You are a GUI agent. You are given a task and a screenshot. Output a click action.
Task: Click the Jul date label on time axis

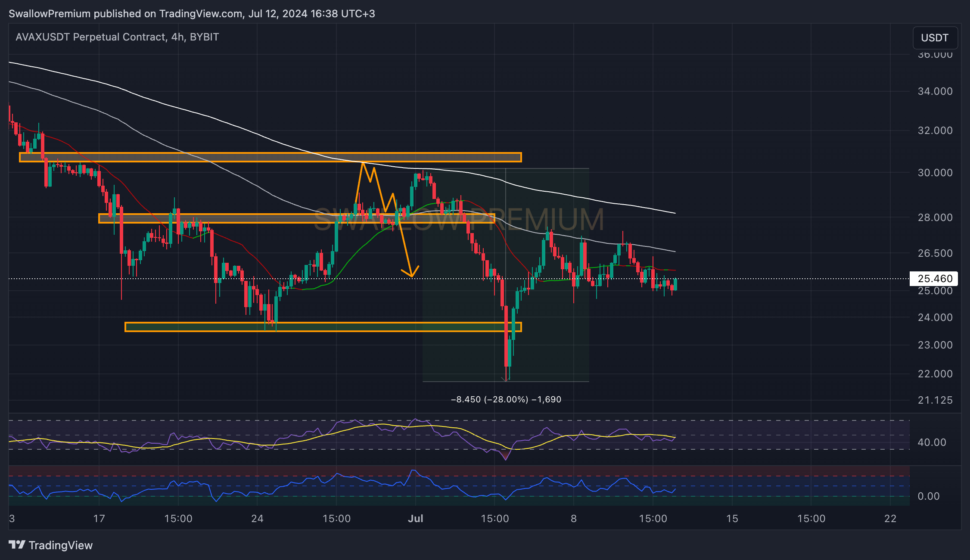pyautogui.click(x=416, y=519)
